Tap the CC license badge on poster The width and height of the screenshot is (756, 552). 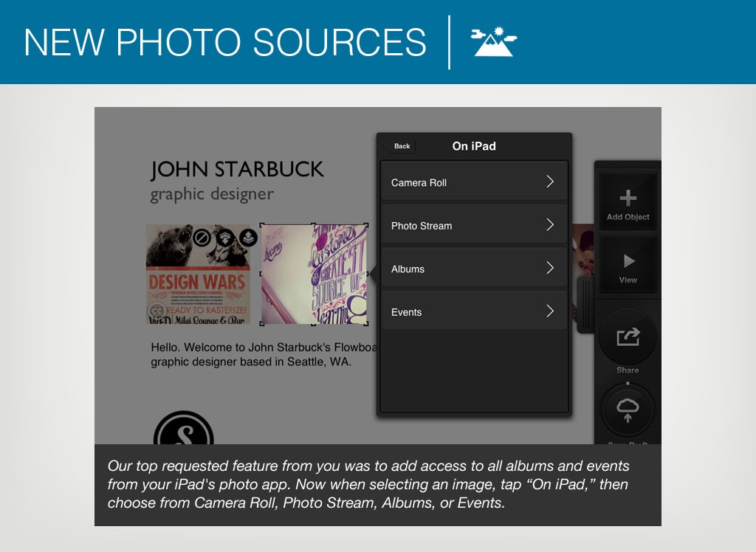pos(157,312)
